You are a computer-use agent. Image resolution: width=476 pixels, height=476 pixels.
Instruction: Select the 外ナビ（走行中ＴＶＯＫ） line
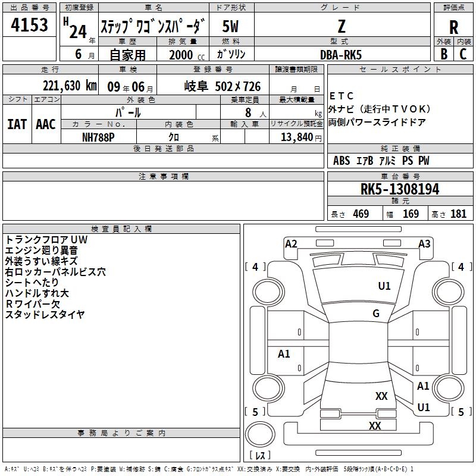(x=380, y=109)
